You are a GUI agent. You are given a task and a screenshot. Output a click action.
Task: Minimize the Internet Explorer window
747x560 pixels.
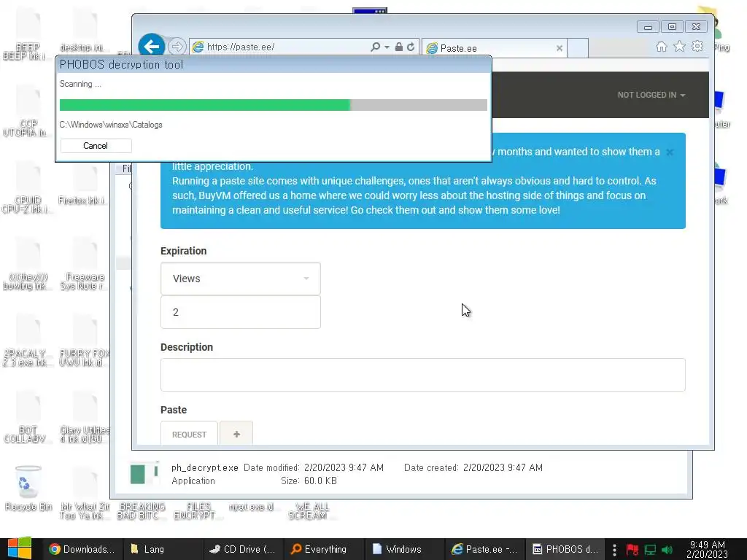(x=648, y=27)
